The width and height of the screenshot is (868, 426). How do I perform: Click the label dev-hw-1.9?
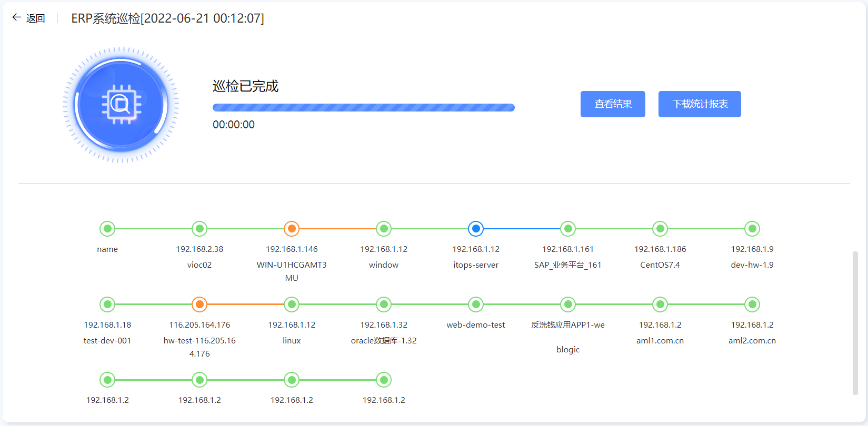click(752, 265)
